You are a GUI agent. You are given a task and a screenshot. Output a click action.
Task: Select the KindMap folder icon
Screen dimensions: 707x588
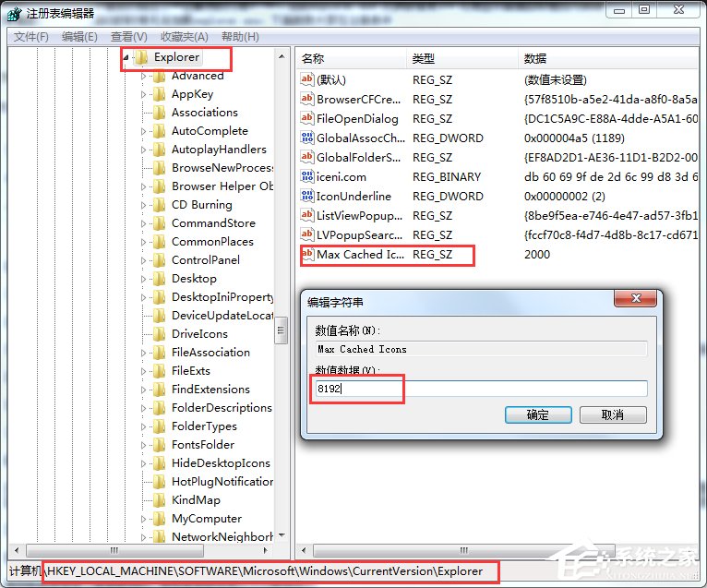pyautogui.click(x=159, y=500)
